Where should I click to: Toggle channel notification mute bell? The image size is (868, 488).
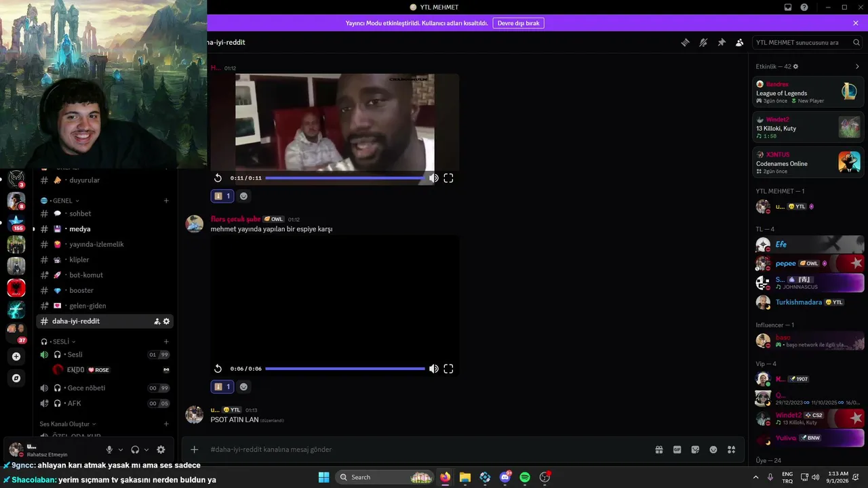(703, 42)
